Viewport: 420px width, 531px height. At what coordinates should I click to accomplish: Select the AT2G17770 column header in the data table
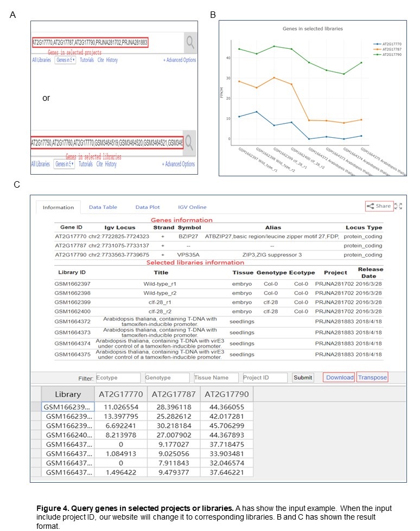click(121, 394)
